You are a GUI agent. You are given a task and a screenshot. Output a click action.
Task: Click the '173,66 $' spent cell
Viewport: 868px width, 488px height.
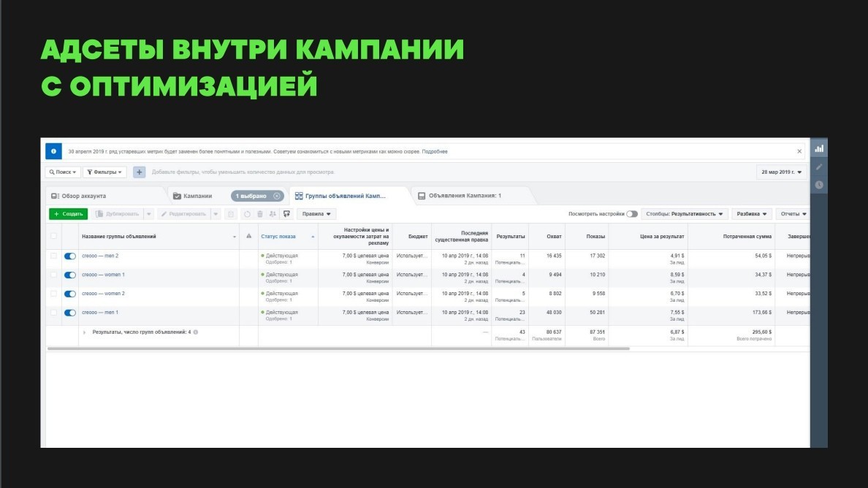pyautogui.click(x=762, y=312)
